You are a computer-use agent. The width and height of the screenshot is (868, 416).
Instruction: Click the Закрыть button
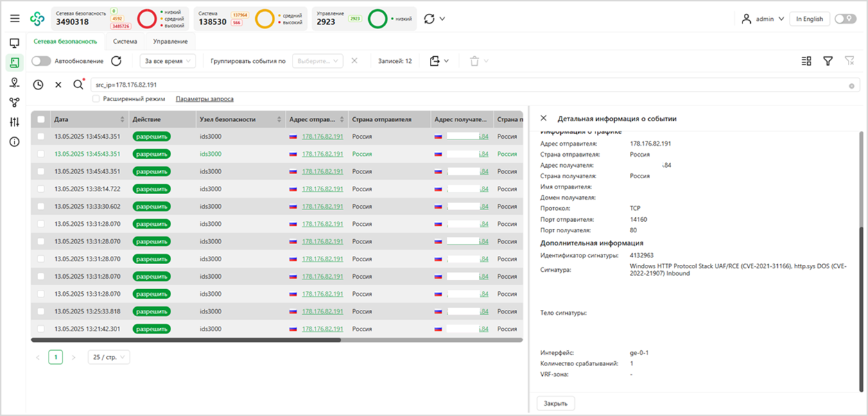(555, 403)
